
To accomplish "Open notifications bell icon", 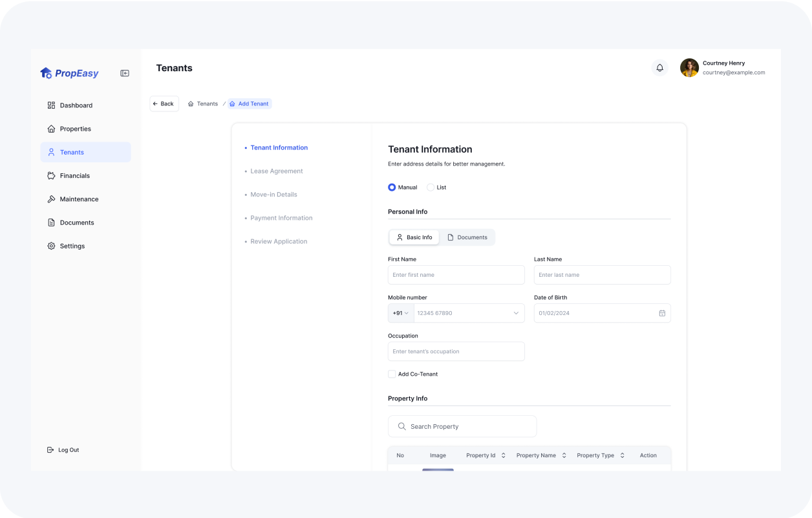I will (x=659, y=68).
